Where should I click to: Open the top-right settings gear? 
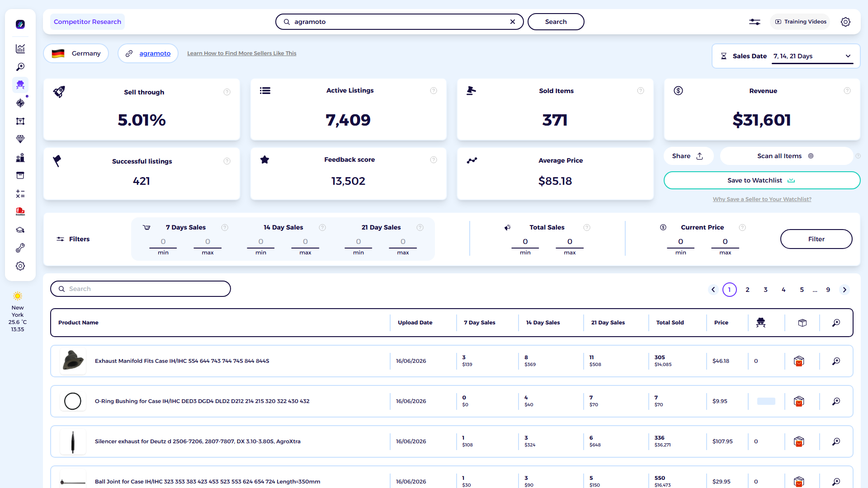pyautogui.click(x=845, y=22)
